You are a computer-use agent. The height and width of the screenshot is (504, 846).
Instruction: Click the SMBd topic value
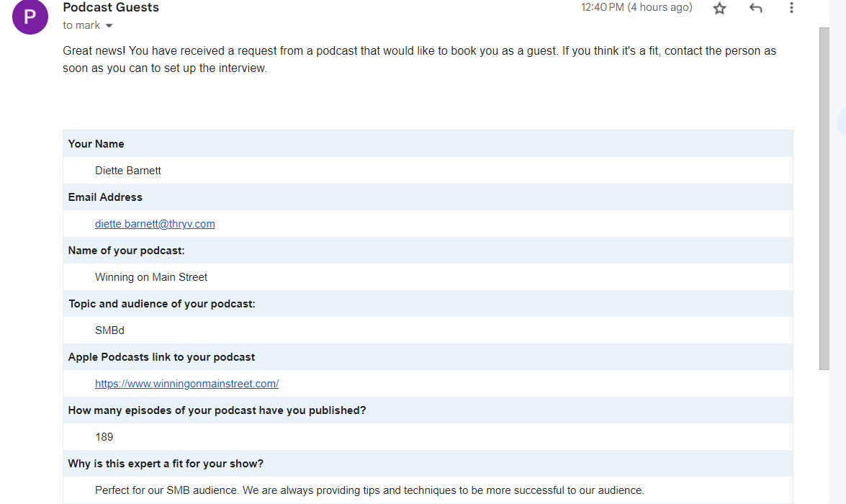[x=109, y=330]
